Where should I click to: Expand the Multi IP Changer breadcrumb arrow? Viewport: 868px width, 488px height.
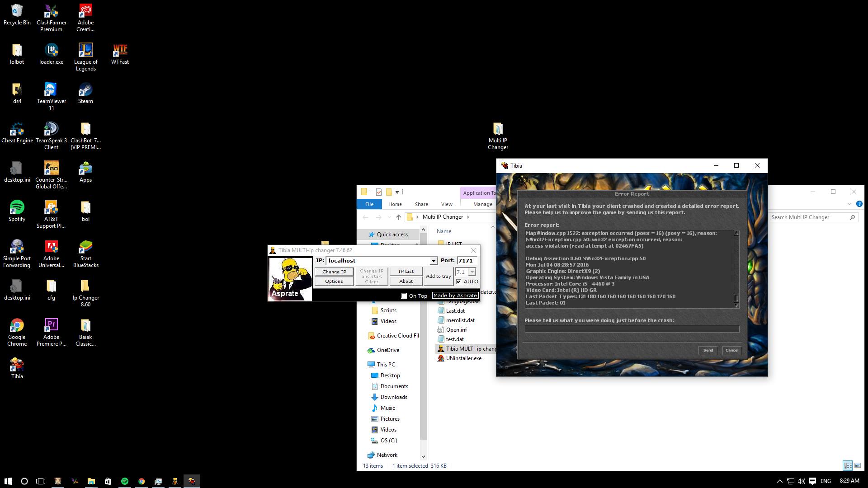point(468,217)
